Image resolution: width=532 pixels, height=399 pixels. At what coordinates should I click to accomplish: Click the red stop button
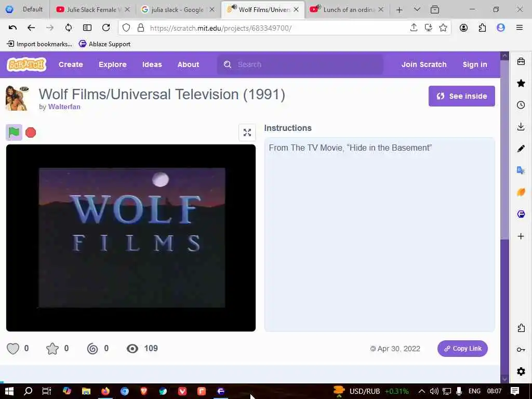[x=31, y=132]
